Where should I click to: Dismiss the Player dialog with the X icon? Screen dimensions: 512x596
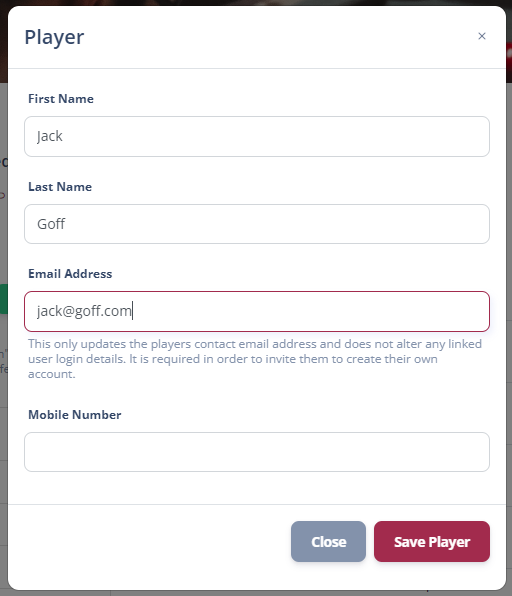[x=482, y=36]
